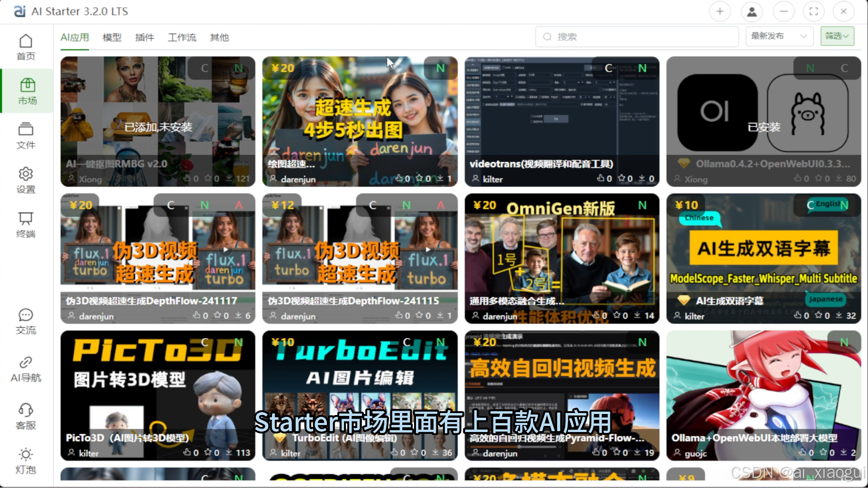Click the download count icon on PicTo3D card
This screenshot has height=488, width=868.
[x=229, y=452]
